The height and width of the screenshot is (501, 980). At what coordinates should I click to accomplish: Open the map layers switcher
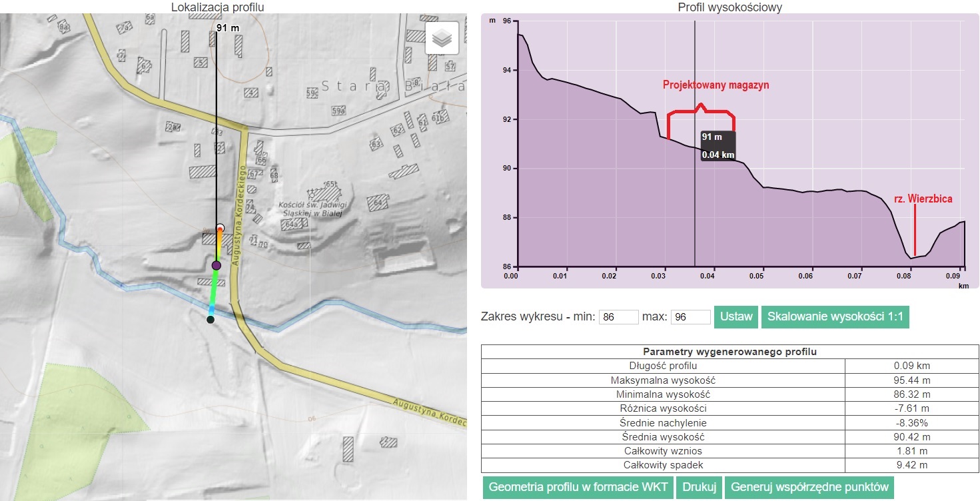coord(442,39)
